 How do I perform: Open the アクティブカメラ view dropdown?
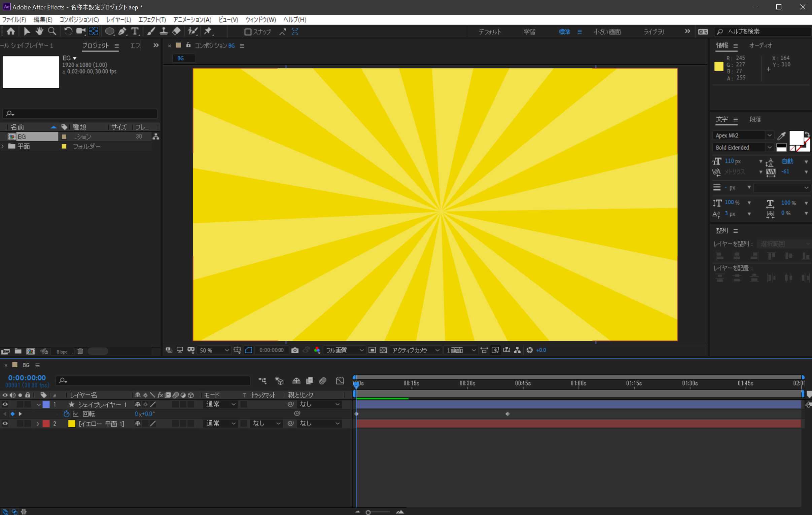point(416,351)
